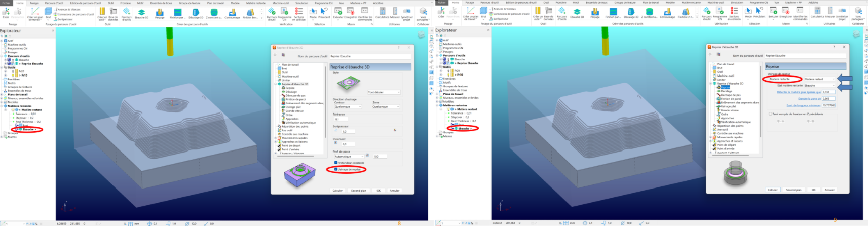Viewport: 868px width, 226px height.
Task: Select Reprise Ebauche toolpath in left Explorateur
Action: 30,64
